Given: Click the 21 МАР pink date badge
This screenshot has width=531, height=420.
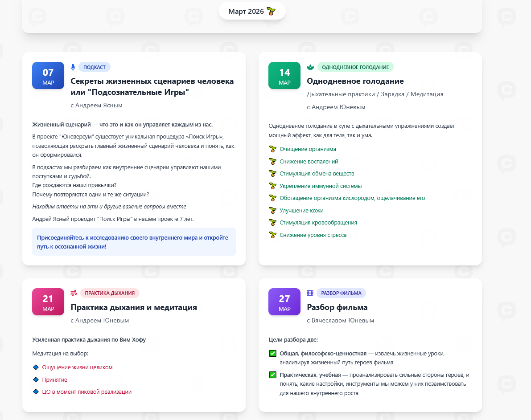Looking at the screenshot, I should point(48,302).
